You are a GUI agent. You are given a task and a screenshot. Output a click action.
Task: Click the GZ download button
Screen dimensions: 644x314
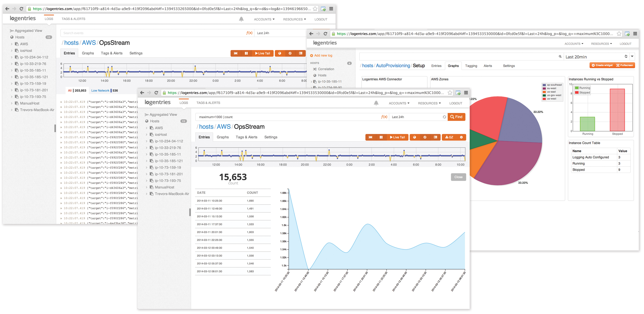coord(449,137)
